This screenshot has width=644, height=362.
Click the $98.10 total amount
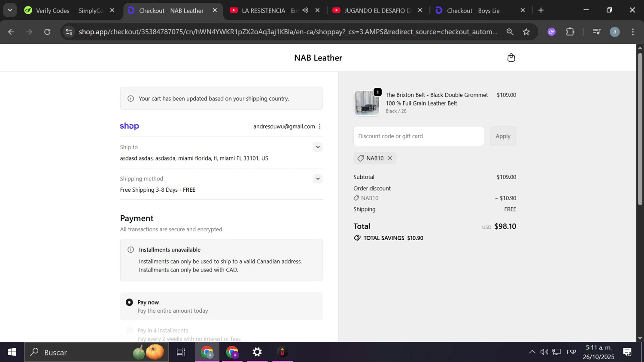tap(505, 226)
